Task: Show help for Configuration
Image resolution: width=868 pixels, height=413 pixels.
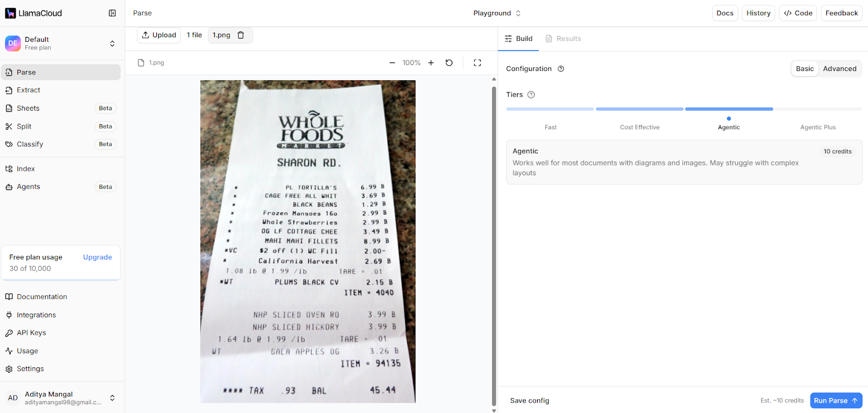Action: pyautogui.click(x=561, y=69)
